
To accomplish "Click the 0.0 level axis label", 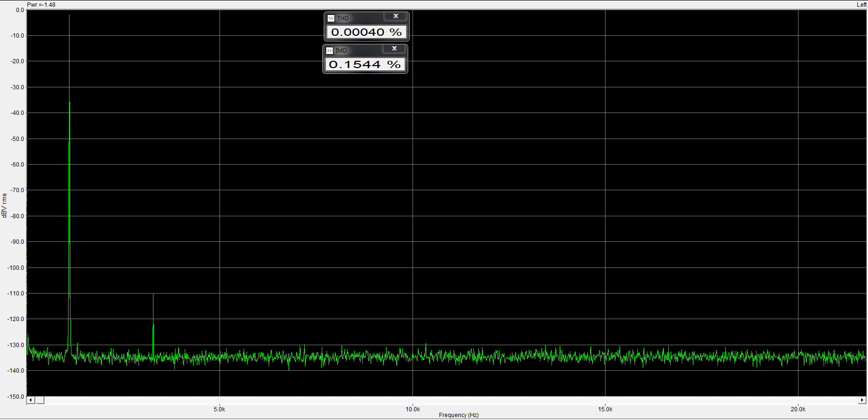I will coord(20,10).
